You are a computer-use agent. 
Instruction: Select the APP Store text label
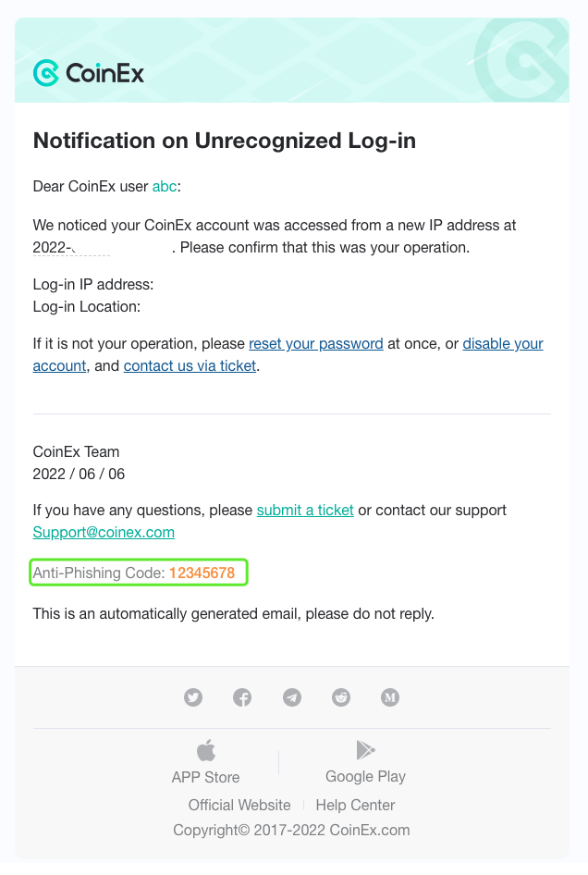[206, 777]
